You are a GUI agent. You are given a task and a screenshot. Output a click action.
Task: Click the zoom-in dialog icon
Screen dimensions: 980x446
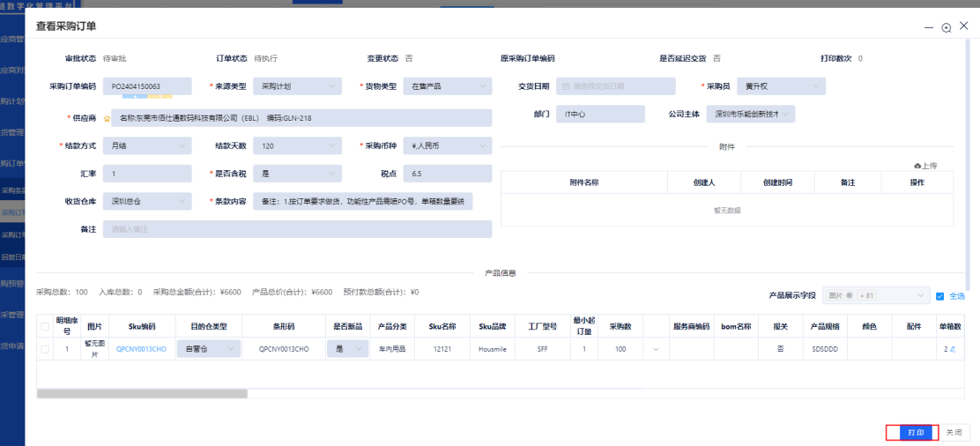[947, 27]
